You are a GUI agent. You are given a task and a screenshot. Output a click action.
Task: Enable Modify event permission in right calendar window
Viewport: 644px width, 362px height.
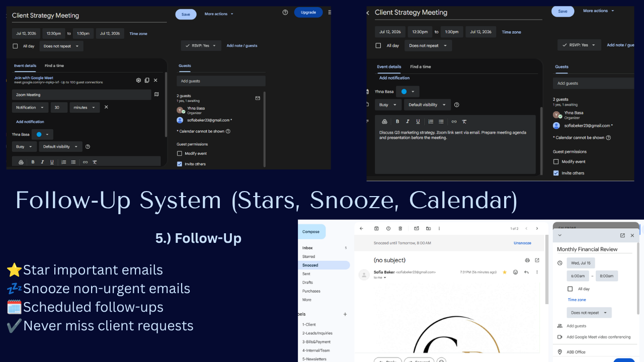556,162
